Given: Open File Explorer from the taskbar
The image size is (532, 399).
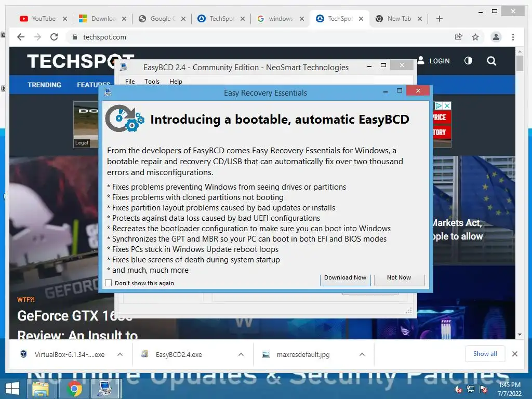Looking at the screenshot, I should [x=41, y=389].
